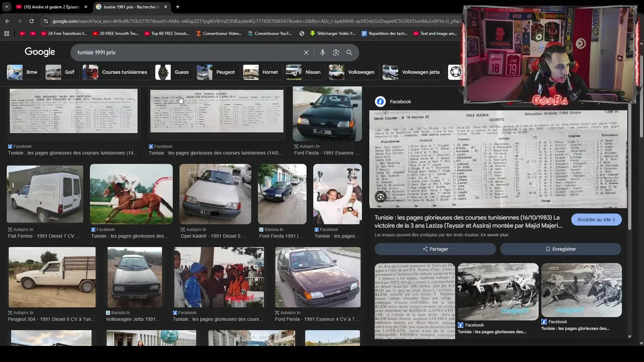Open the apps grid in bookmarks bar
This screenshot has height=362, width=644.
pos(7,34)
